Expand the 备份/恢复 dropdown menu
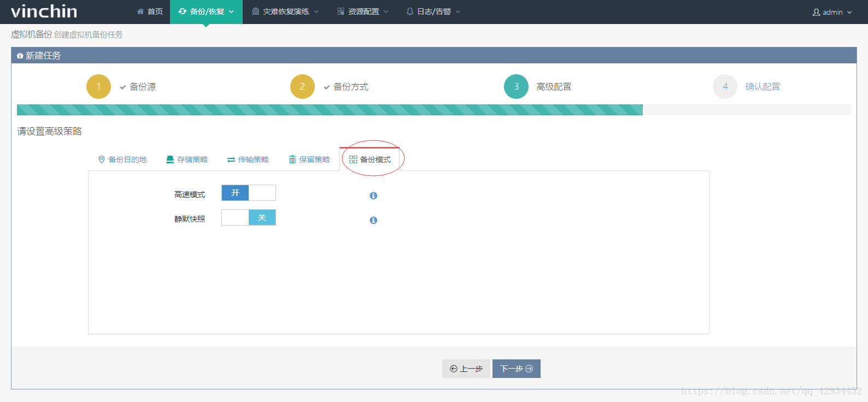This screenshot has width=868, height=402. [206, 11]
